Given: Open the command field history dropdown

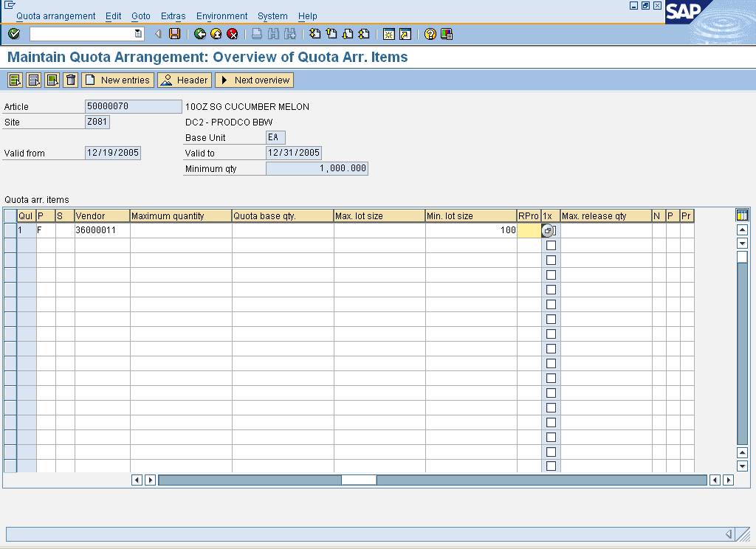Looking at the screenshot, I should 138,34.
